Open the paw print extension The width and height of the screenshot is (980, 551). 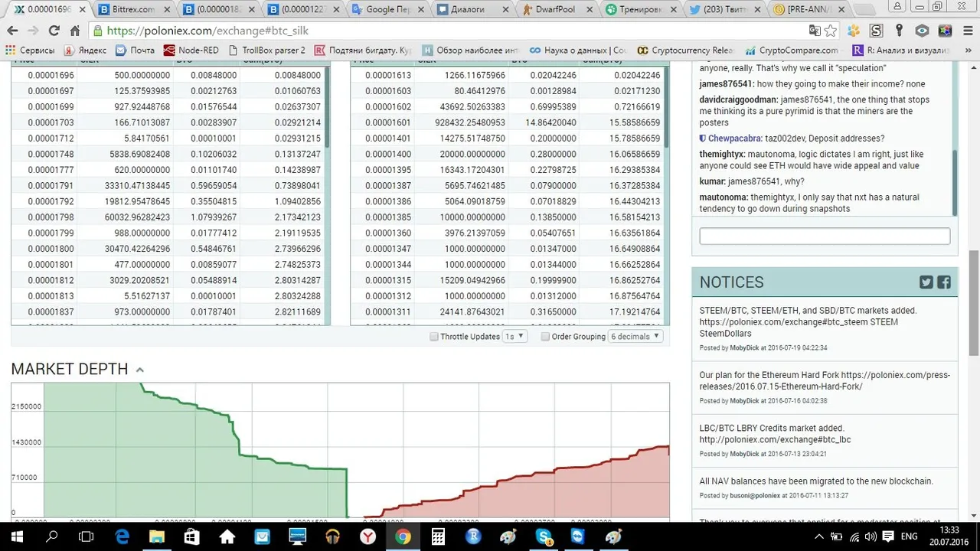(854, 31)
